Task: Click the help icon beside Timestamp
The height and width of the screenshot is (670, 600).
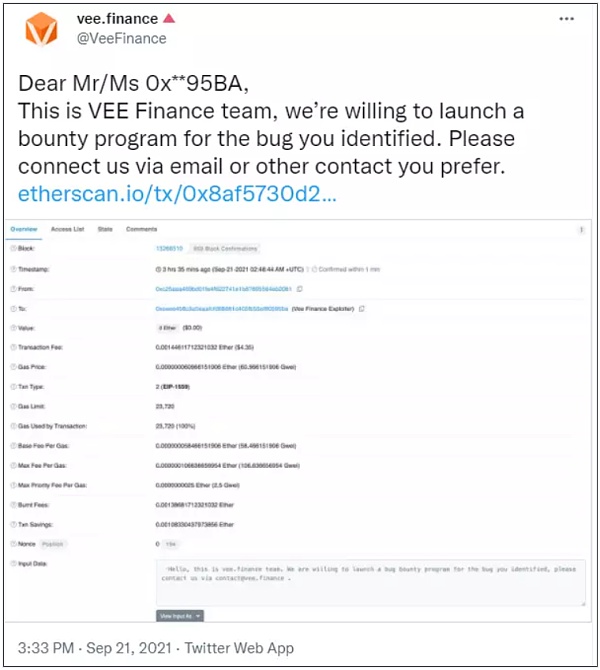Action: click(13, 269)
